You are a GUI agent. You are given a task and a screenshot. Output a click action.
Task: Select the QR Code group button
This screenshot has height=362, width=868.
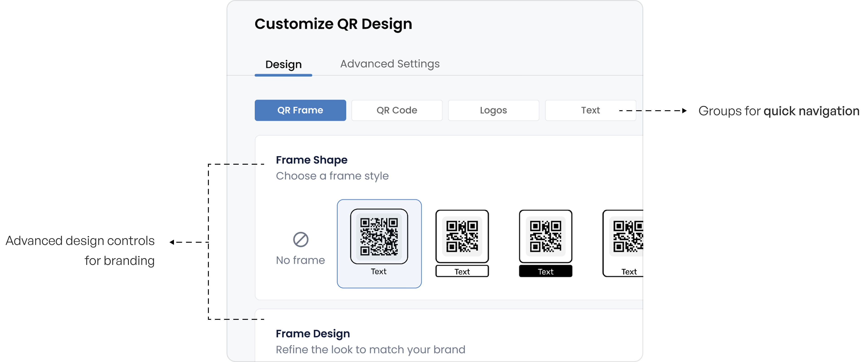click(x=397, y=110)
